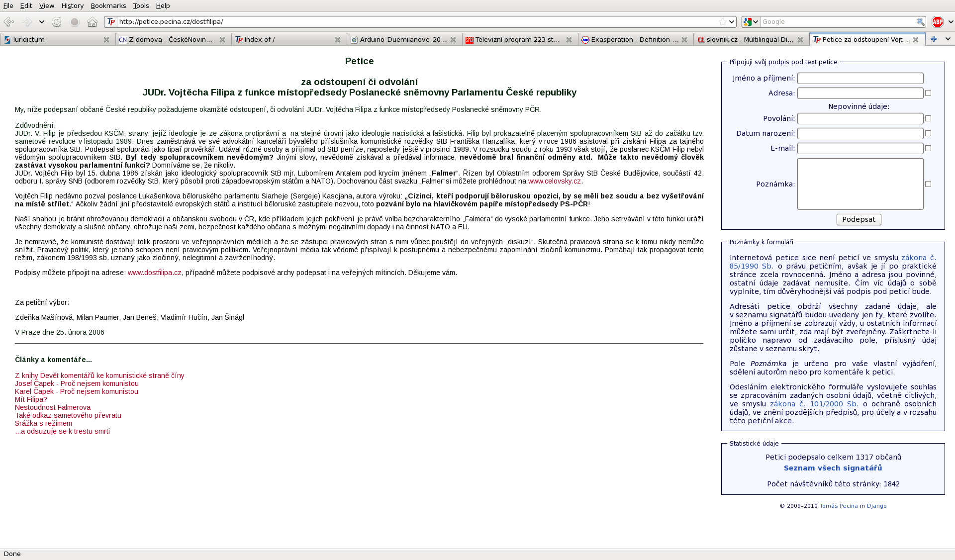Image resolution: width=955 pixels, height=560 pixels.
Task: Reload the current page
Action: [57, 22]
